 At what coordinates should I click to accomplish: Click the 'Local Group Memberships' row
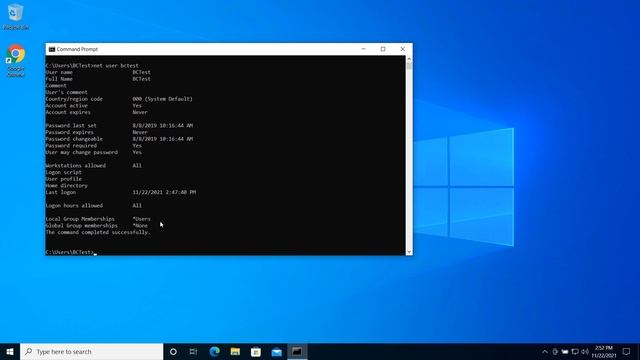point(98,219)
